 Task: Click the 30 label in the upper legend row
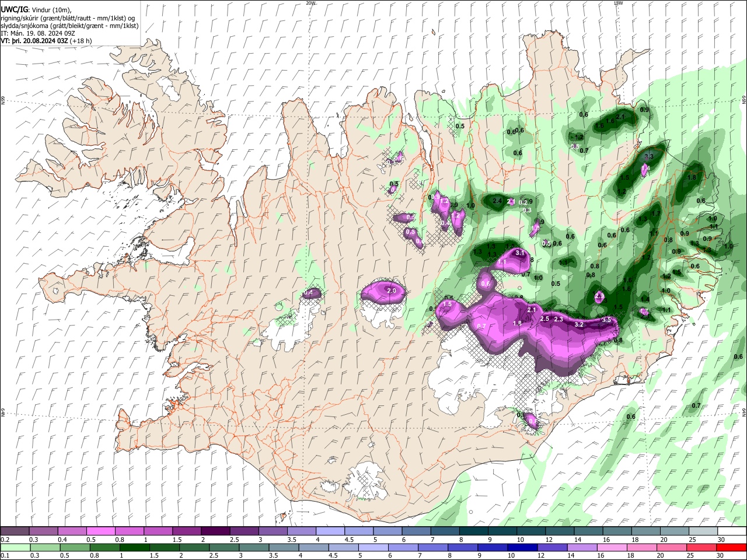click(x=721, y=540)
